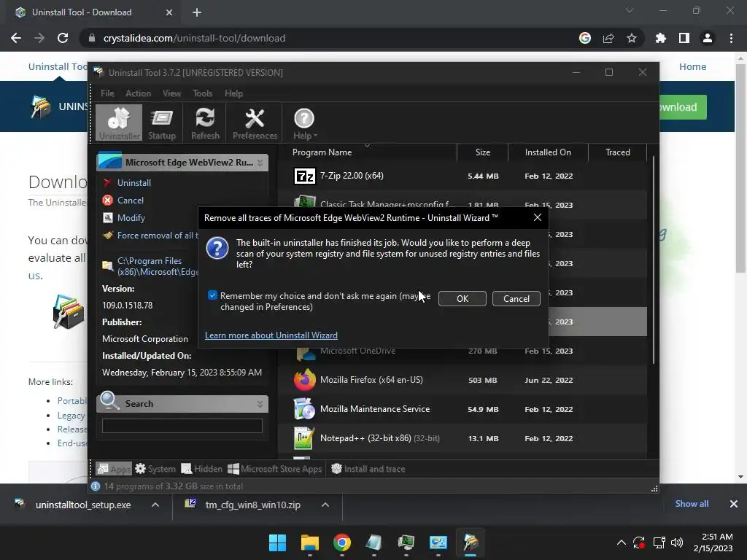The width and height of the screenshot is (747, 560).
Task: Switch to the System bottom tab
Action: coord(155,469)
